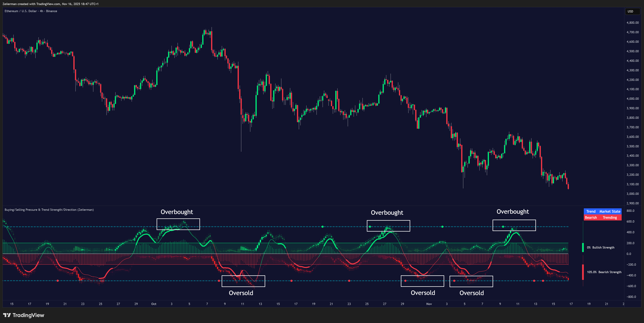Click the −600.0 indicator scale label
This screenshot has height=323, width=644.
click(x=631, y=286)
